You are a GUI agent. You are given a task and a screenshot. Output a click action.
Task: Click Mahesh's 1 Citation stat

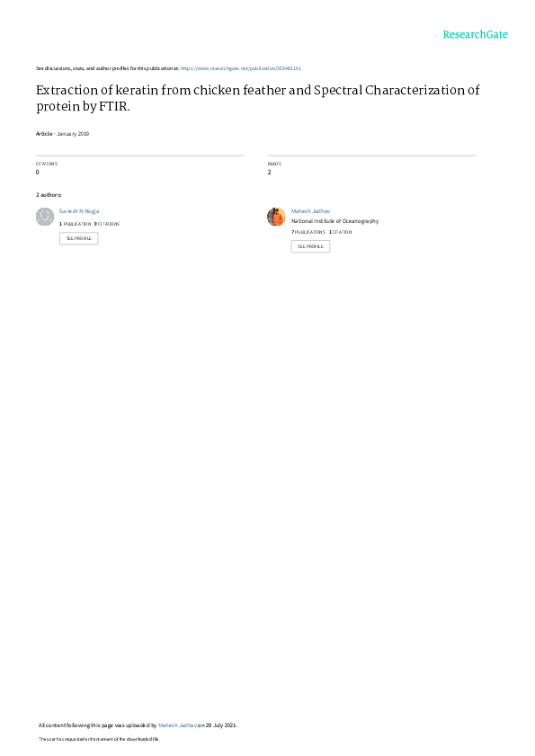point(341,232)
